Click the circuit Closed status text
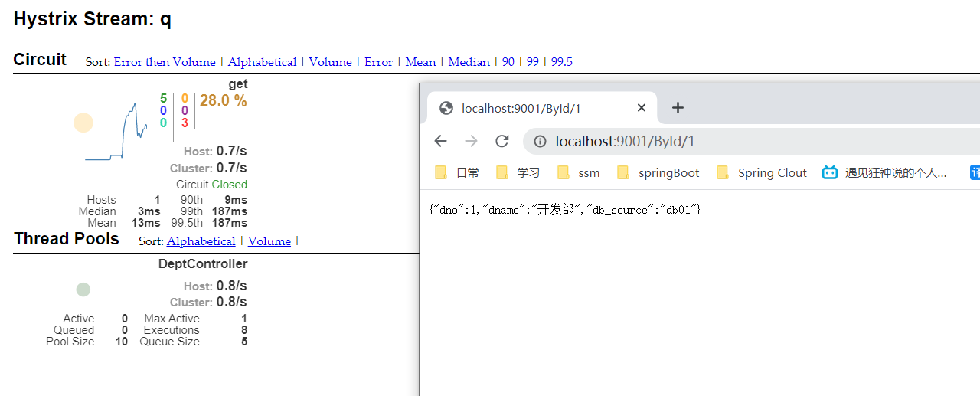 [x=230, y=185]
